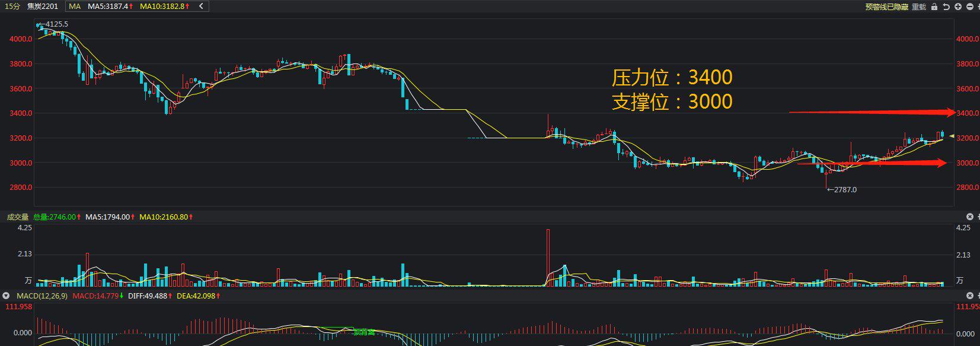Viewport: 980px width, 346px height.
Task: Click the 3600.0 label on left price axis
Action: click(x=21, y=89)
